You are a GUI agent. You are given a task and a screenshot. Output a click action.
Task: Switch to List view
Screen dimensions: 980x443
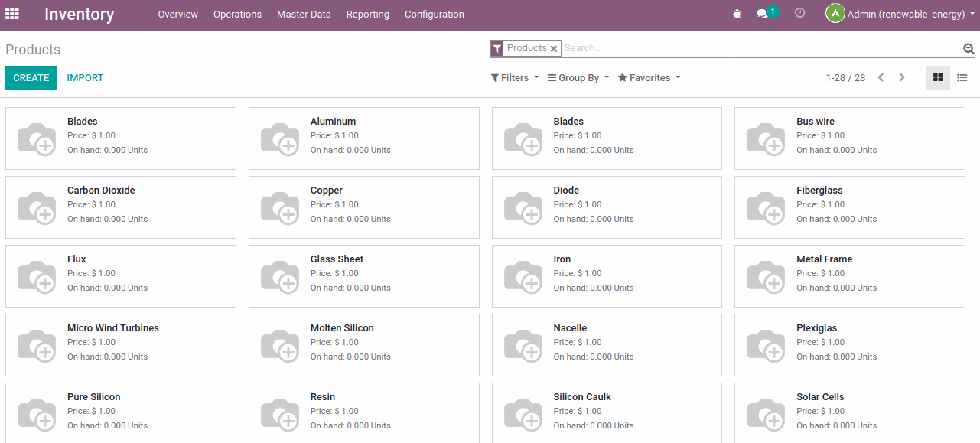tap(962, 77)
